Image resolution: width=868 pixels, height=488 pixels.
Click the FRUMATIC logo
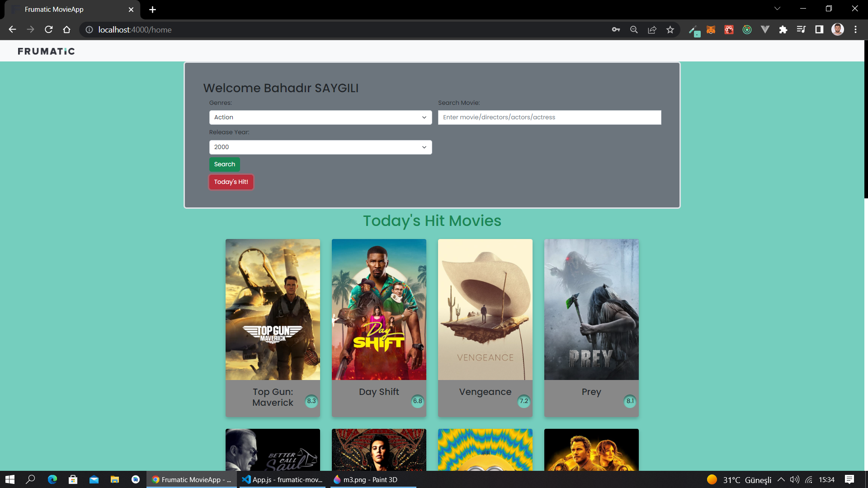click(x=46, y=51)
